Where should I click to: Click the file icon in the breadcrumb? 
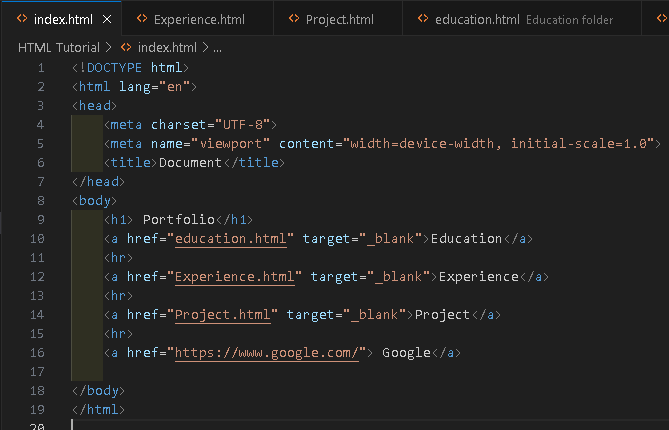point(126,47)
